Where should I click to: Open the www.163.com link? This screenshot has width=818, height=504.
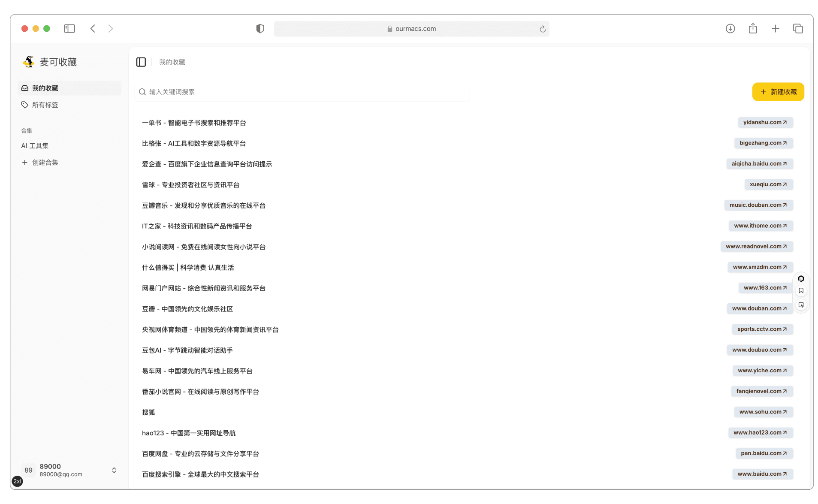765,288
